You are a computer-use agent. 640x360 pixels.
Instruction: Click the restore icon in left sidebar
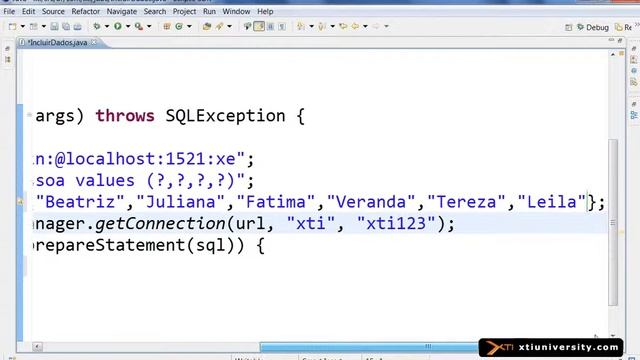pyautogui.click(x=7, y=49)
